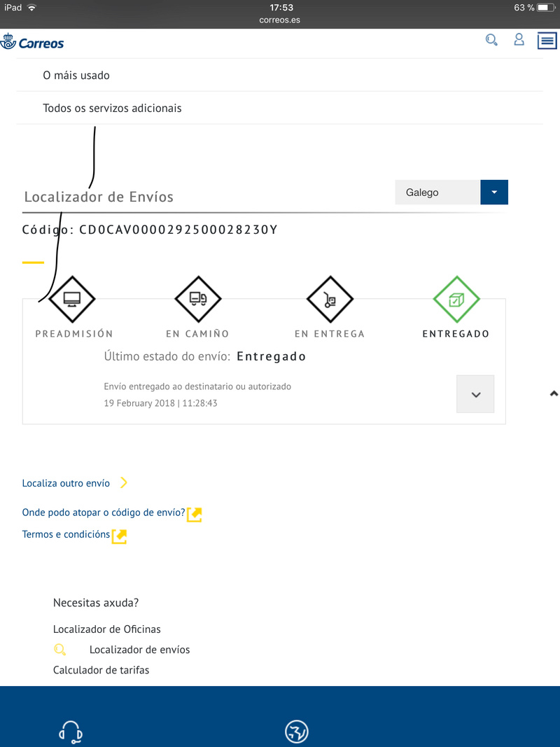
Task: Click the scroll-to-top caret arrow
Action: 554,393
